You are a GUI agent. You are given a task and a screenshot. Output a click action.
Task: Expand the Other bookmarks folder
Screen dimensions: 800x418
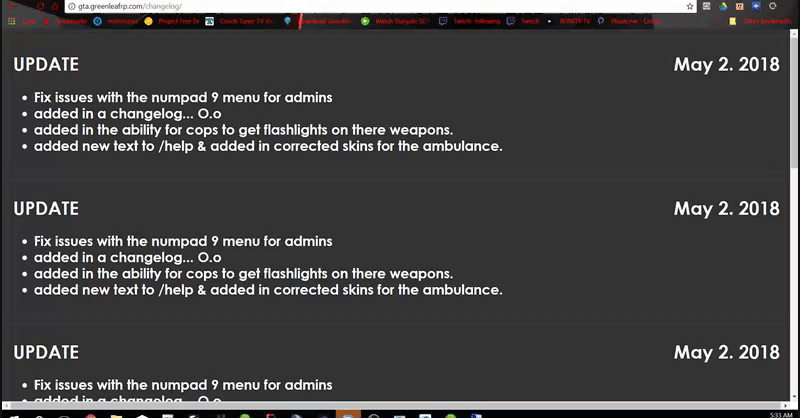[760, 21]
